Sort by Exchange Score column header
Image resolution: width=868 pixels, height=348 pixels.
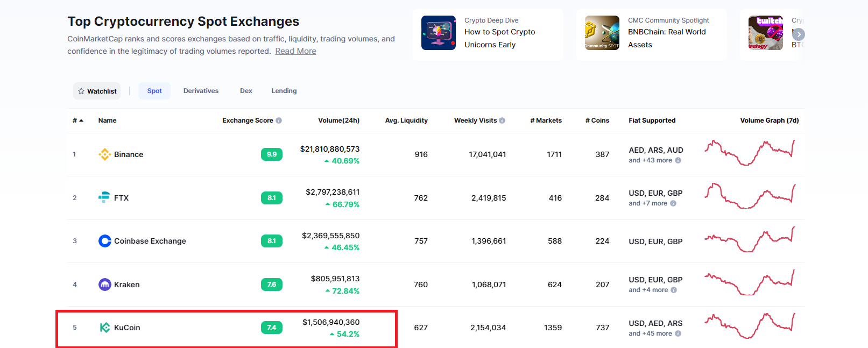pyautogui.click(x=248, y=120)
